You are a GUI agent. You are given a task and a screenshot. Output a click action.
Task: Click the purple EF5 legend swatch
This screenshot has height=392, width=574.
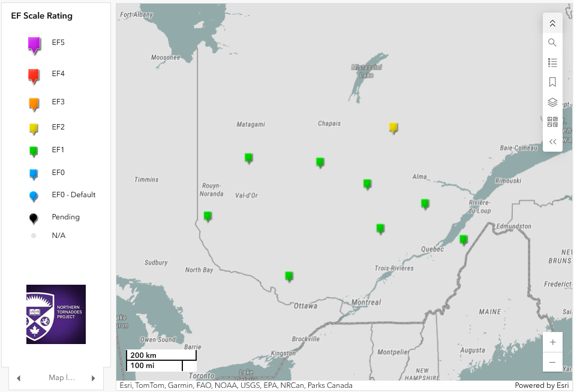coord(34,44)
